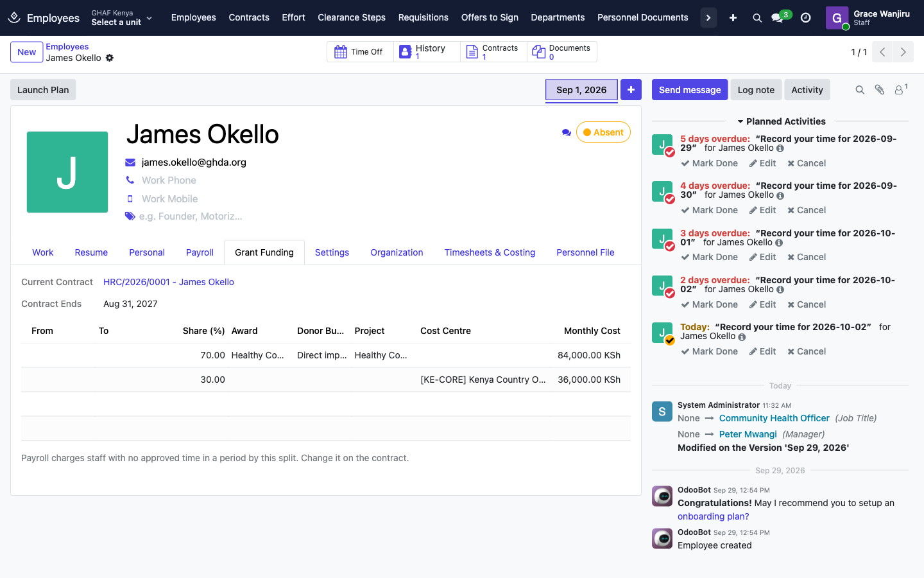Switch to the Organization tab

point(397,252)
